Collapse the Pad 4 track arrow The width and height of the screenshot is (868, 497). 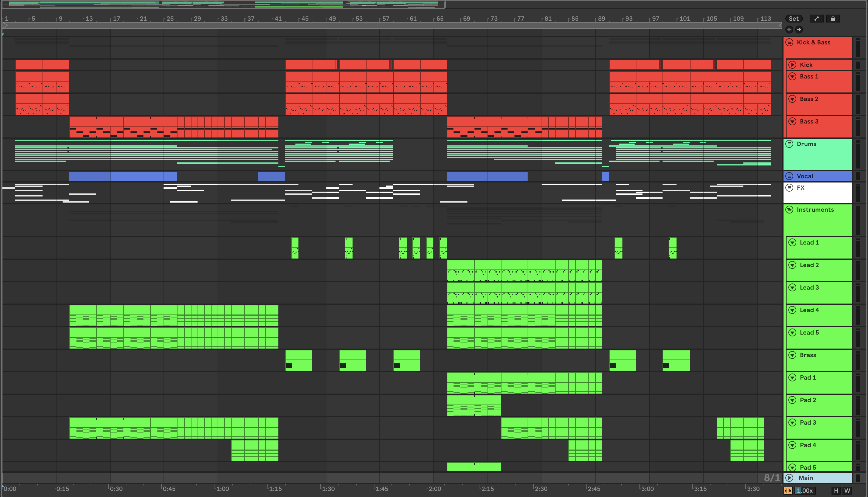(x=793, y=445)
